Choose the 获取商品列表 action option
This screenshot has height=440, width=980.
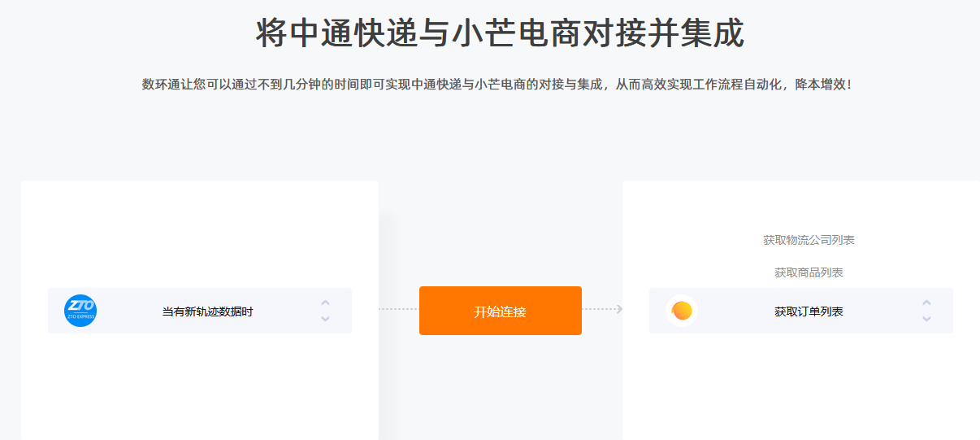pyautogui.click(x=809, y=272)
